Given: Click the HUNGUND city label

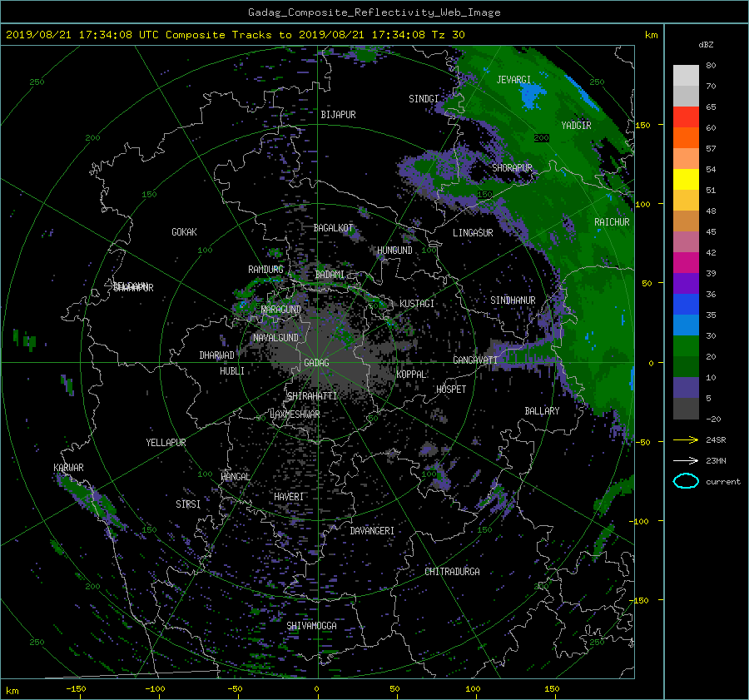Looking at the screenshot, I should pyautogui.click(x=394, y=251).
